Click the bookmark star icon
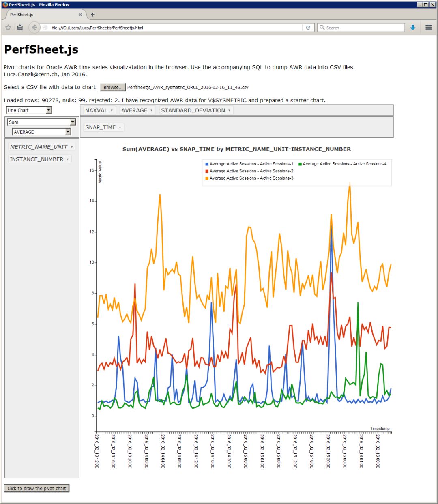The height and width of the screenshot is (504, 438). pyautogui.click(x=8, y=28)
